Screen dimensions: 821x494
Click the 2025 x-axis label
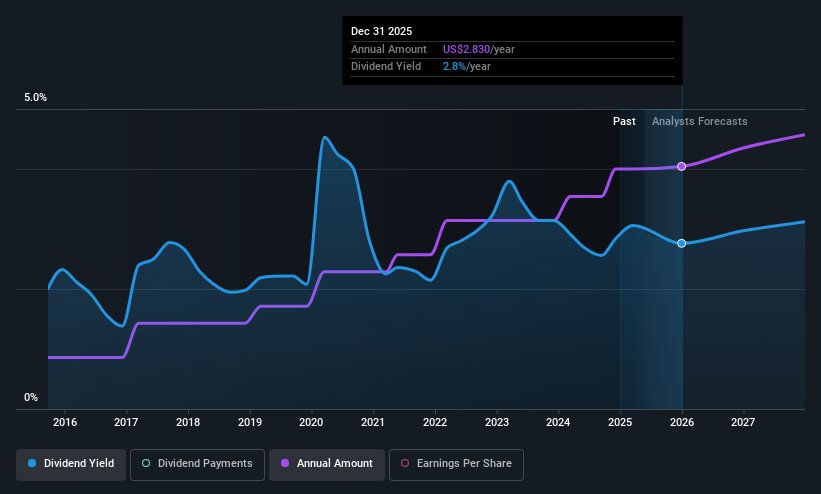pos(620,422)
